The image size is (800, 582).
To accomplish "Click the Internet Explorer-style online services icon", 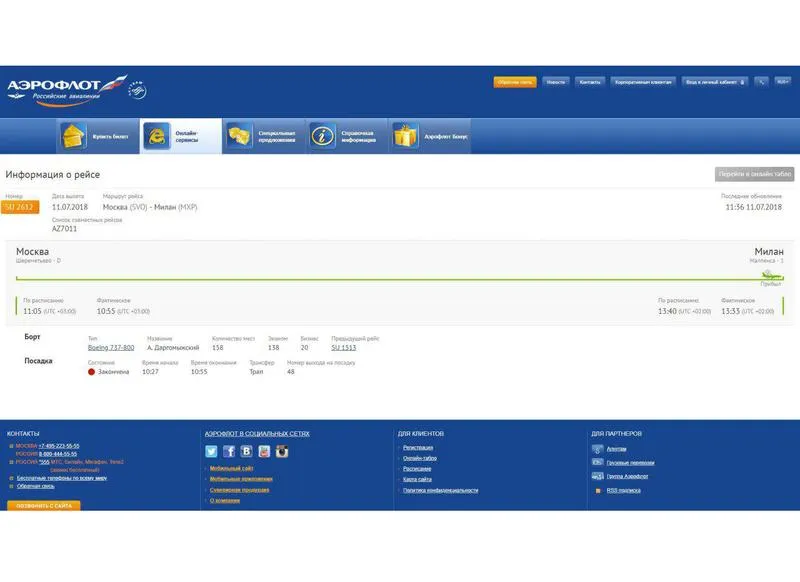I will tap(157, 136).
